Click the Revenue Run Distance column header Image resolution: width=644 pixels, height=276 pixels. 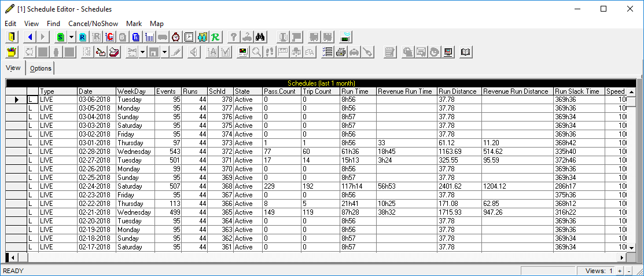point(517,91)
